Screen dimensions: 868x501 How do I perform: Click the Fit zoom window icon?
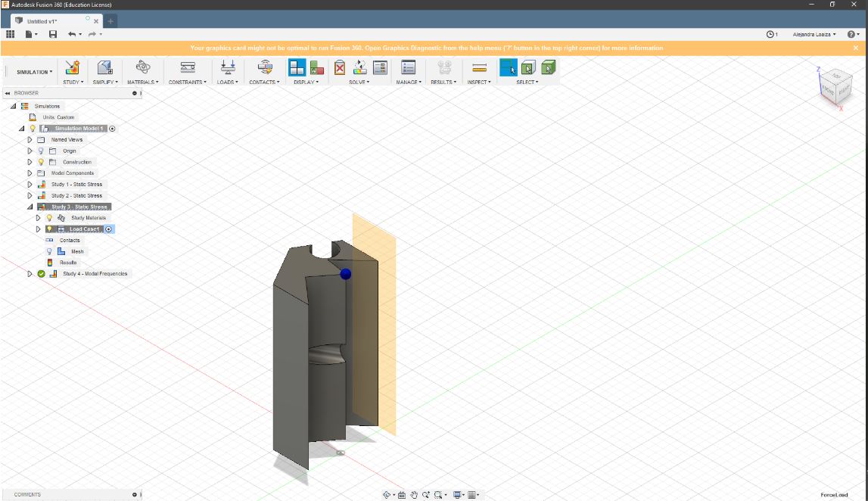(438, 495)
